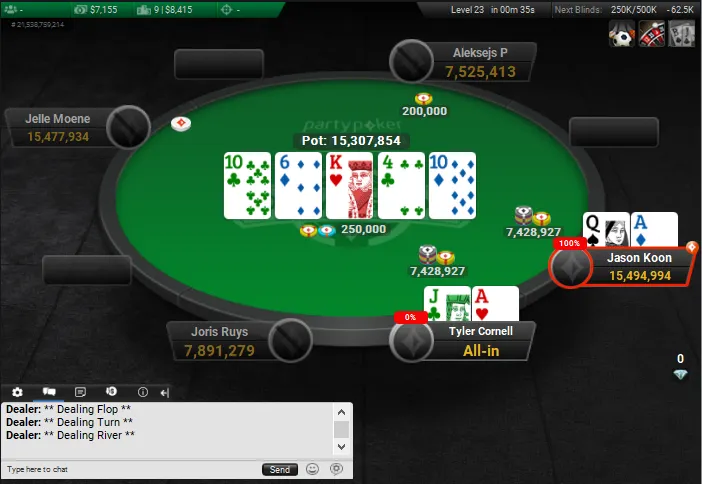
Task: Click the diamond rewards icon
Action: pos(681,374)
